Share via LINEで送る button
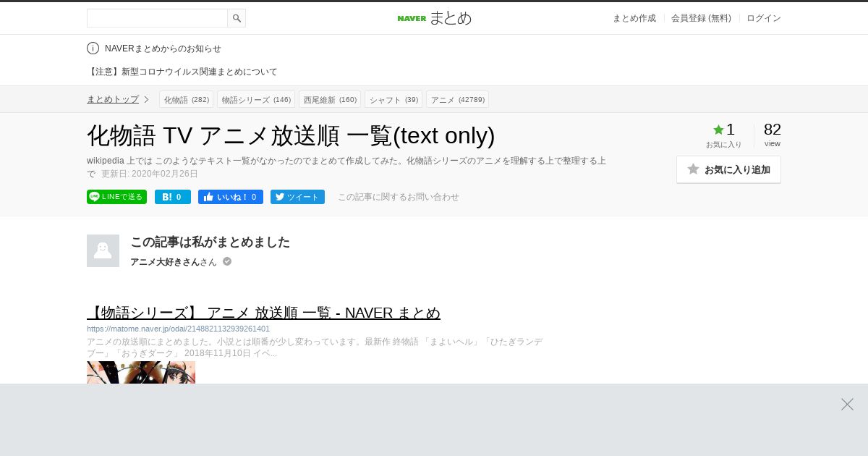 pos(116,197)
